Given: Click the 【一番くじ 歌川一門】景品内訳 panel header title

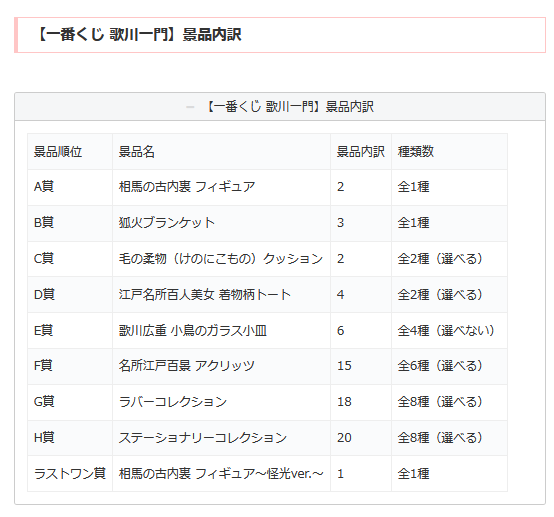Looking at the screenshot, I should click(x=289, y=107).
